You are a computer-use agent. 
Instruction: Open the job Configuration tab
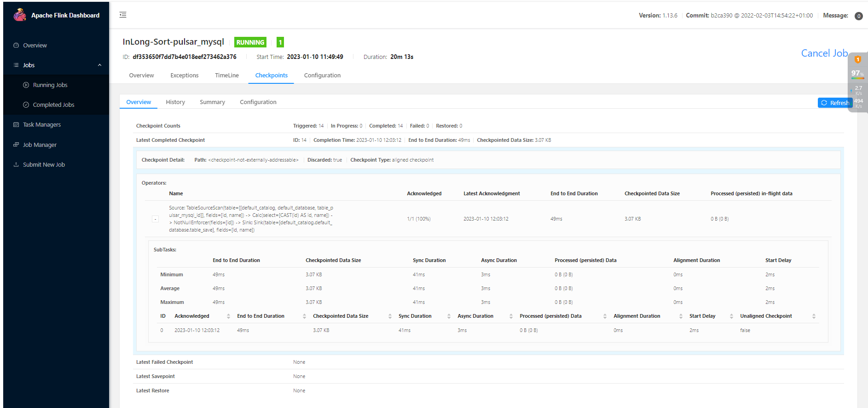click(322, 76)
